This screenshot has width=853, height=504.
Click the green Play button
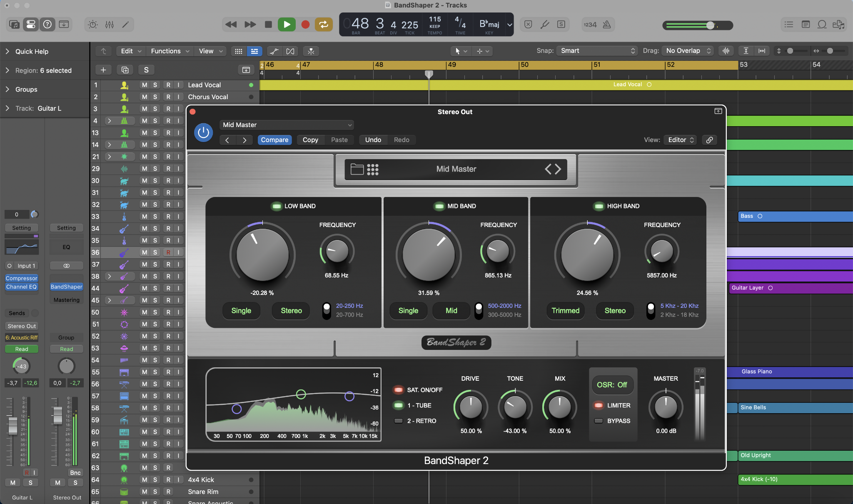[x=287, y=25]
